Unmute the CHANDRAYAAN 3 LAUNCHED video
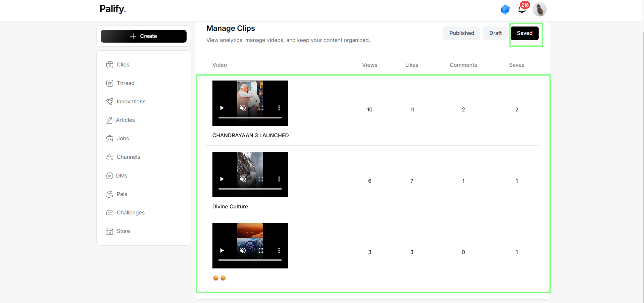The image size is (644, 303). coord(243,108)
